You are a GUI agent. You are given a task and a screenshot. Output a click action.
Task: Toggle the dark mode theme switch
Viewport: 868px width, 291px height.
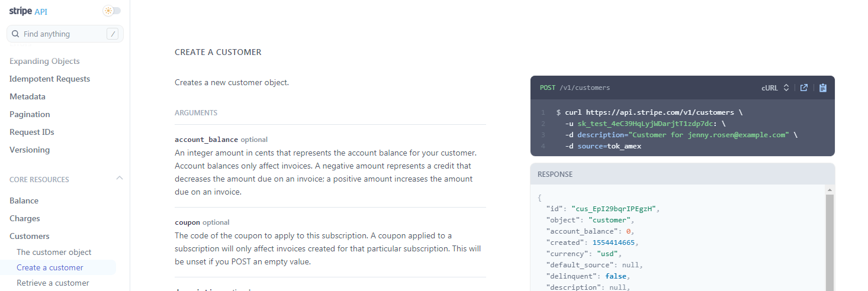point(111,11)
